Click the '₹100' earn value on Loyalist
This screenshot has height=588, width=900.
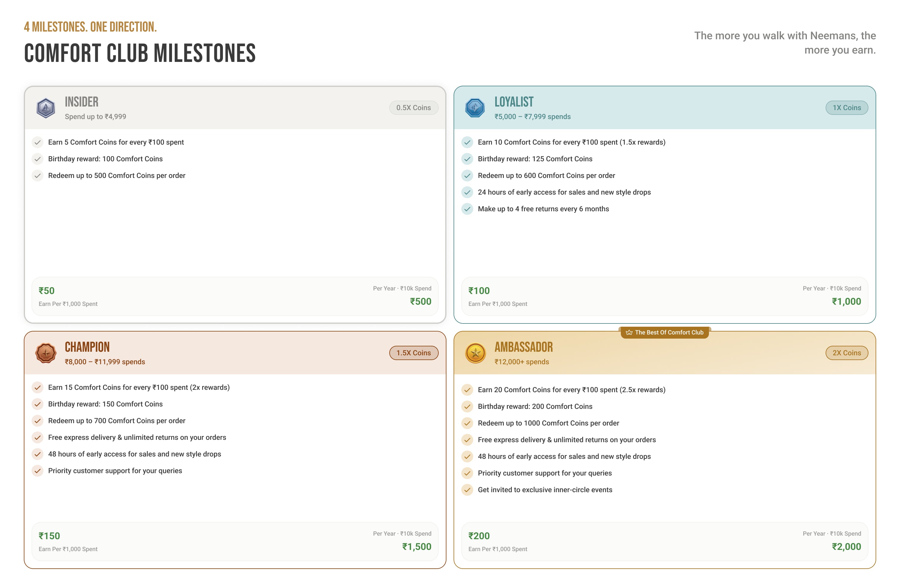pos(479,291)
